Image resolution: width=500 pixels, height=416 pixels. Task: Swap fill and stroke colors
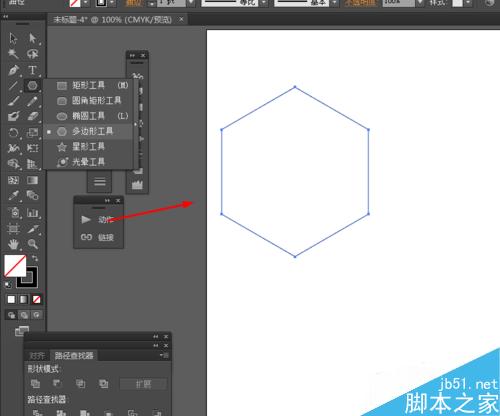point(35,258)
